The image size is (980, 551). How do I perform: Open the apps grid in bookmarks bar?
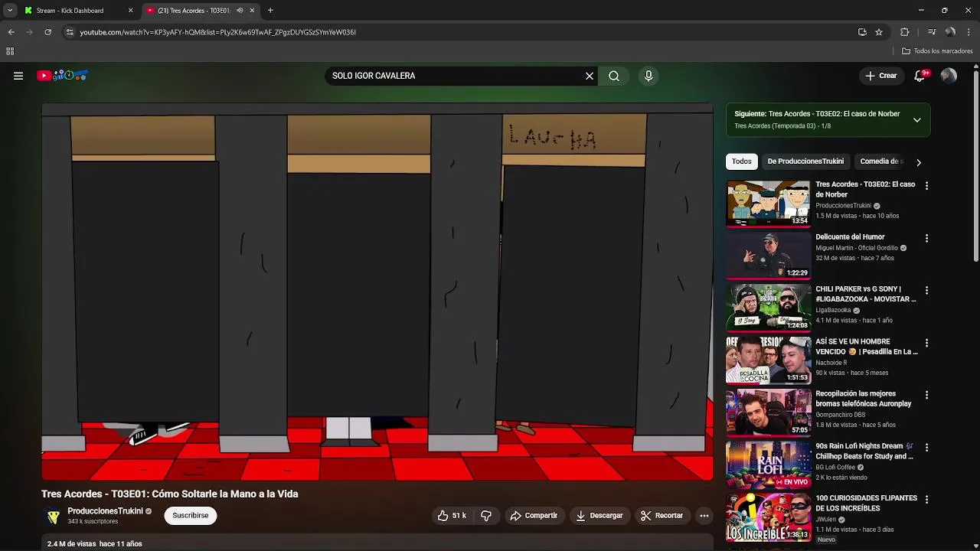[x=10, y=51]
